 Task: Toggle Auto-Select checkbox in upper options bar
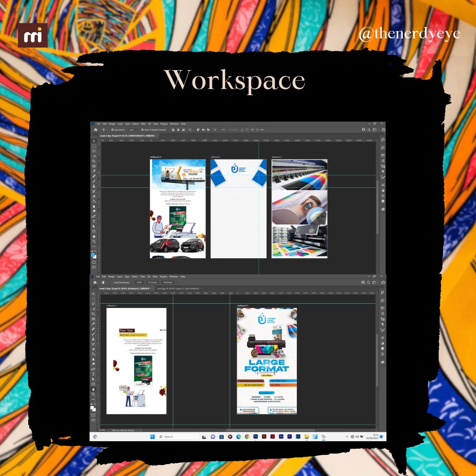click(x=112, y=130)
